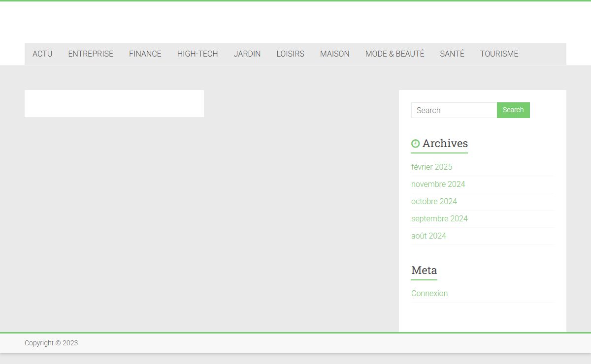The height and width of the screenshot is (364, 591).
Task: Click the Connexion link under Meta
Action: (429, 294)
